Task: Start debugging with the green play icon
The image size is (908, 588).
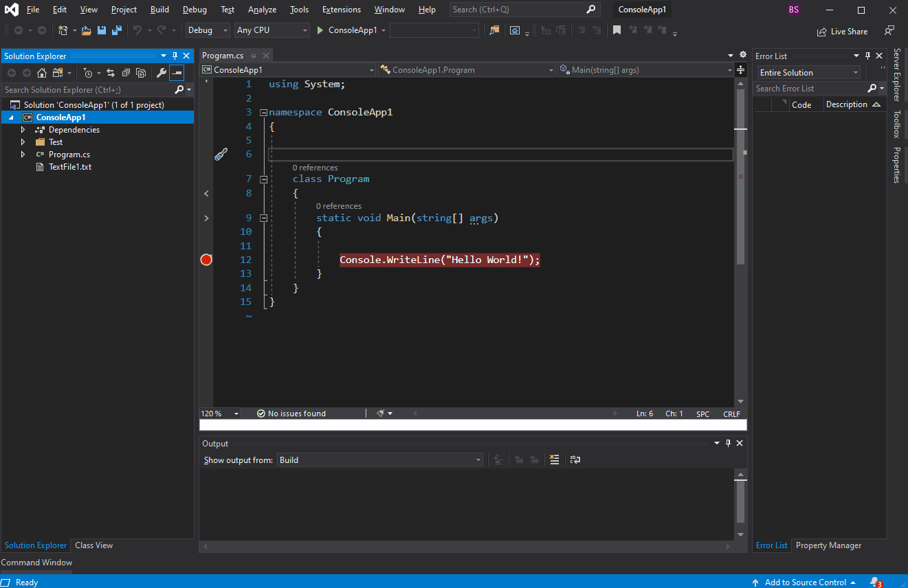Action: tap(320, 30)
